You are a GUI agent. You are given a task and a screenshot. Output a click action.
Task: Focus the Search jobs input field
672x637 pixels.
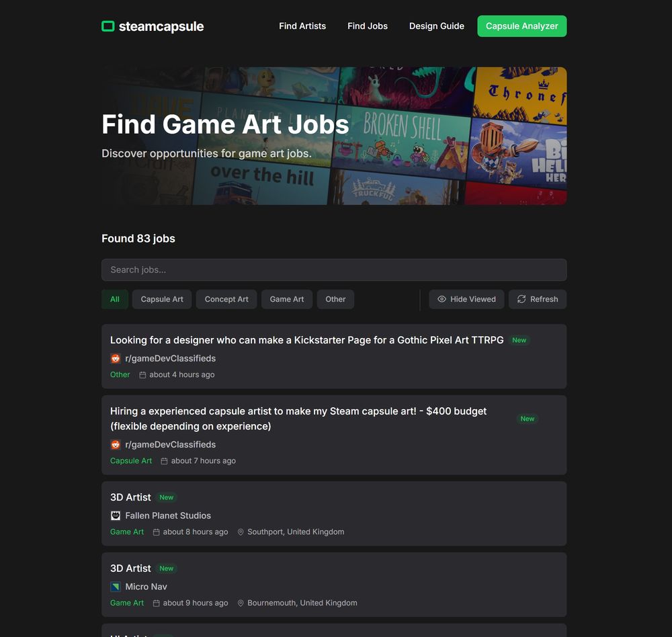334,269
